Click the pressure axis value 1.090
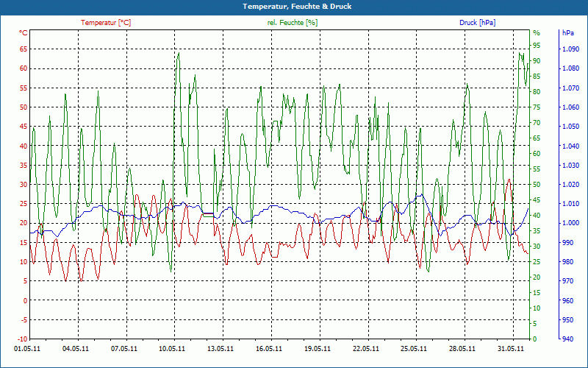The image size is (588, 368). [x=570, y=49]
